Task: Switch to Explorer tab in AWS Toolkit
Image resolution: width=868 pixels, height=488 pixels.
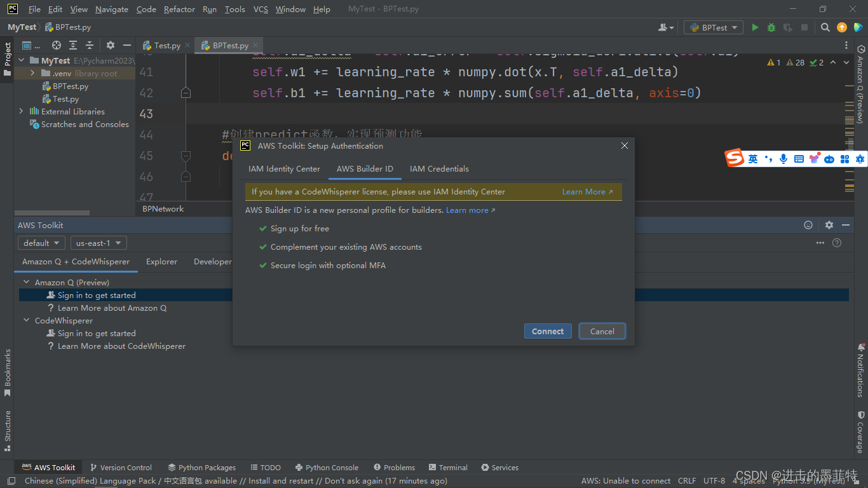Action: click(161, 261)
